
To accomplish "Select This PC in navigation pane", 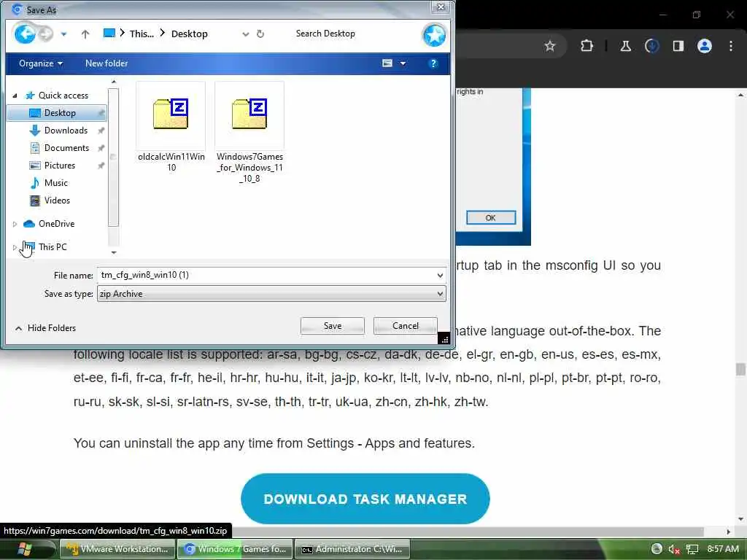I will coord(53,246).
